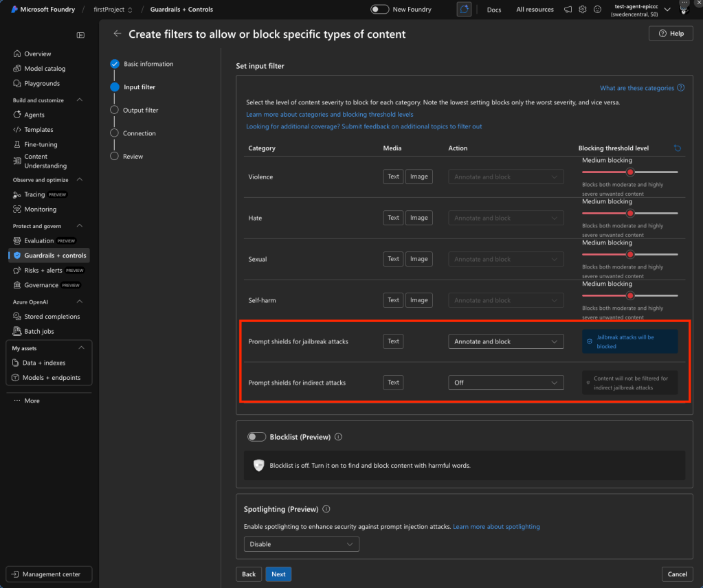The image size is (703, 588).
Task: Click the settings gear icon in header
Action: 583,10
